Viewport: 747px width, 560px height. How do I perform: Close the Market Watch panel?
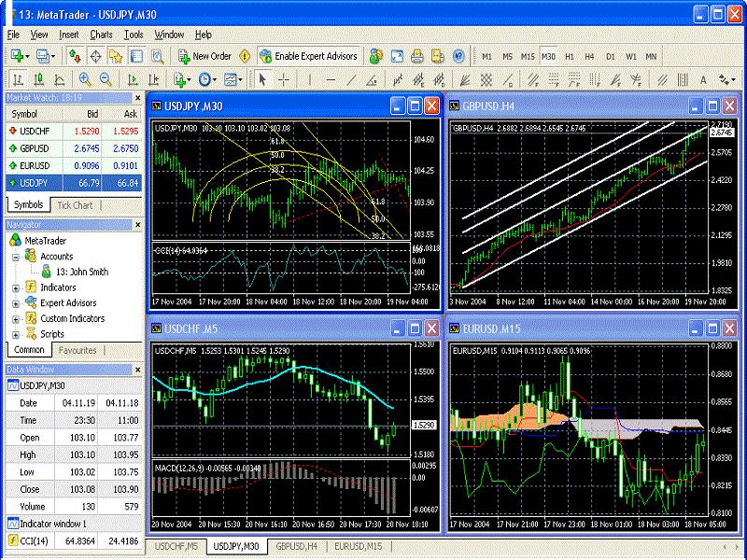tap(137, 98)
